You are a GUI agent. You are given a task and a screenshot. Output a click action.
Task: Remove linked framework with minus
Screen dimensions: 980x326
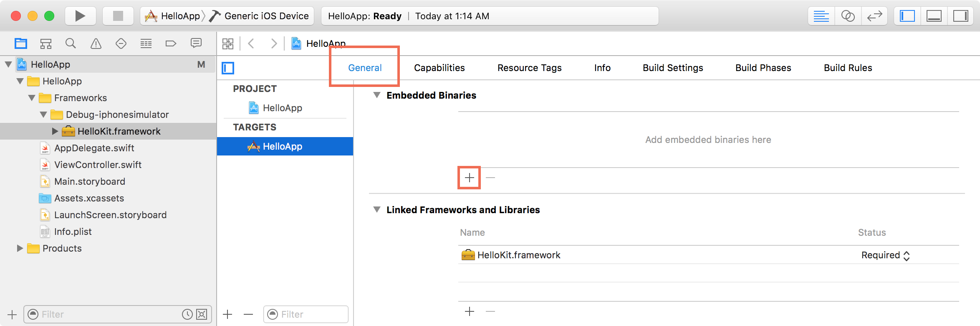490,311
